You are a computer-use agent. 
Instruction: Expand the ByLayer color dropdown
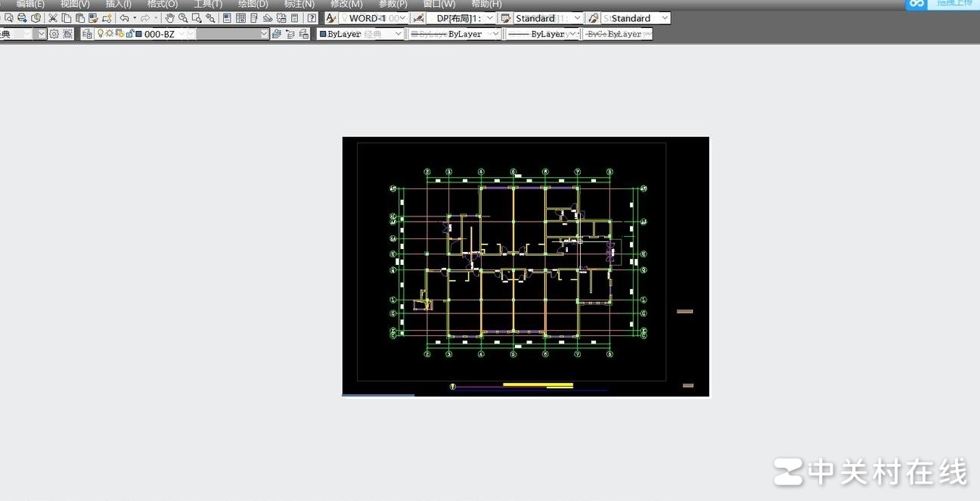[399, 34]
